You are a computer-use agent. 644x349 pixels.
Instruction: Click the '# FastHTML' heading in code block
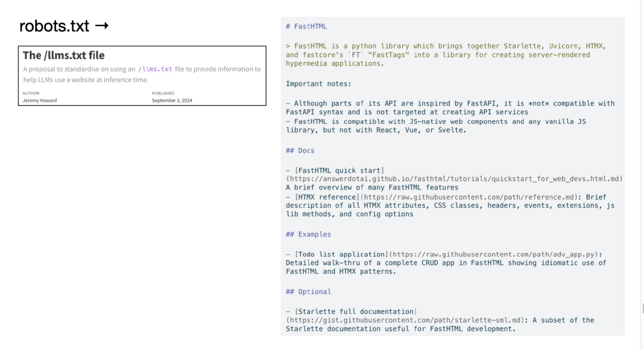point(306,27)
